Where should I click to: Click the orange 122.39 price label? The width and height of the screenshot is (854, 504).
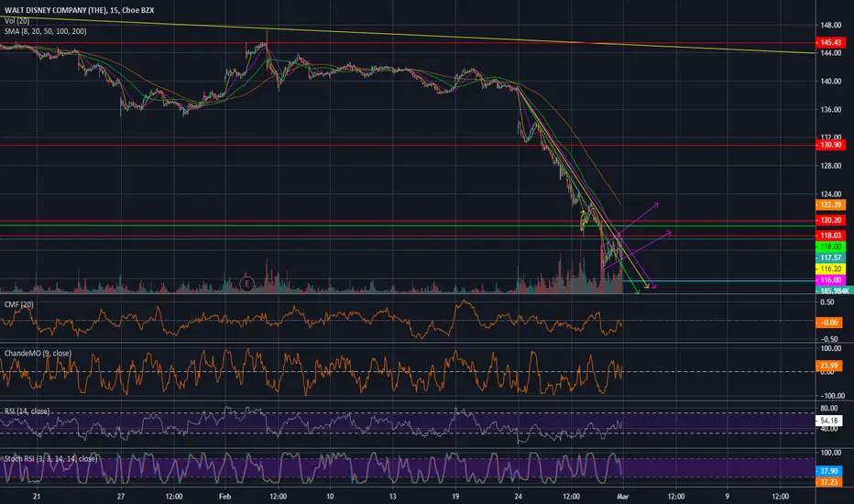coord(830,205)
